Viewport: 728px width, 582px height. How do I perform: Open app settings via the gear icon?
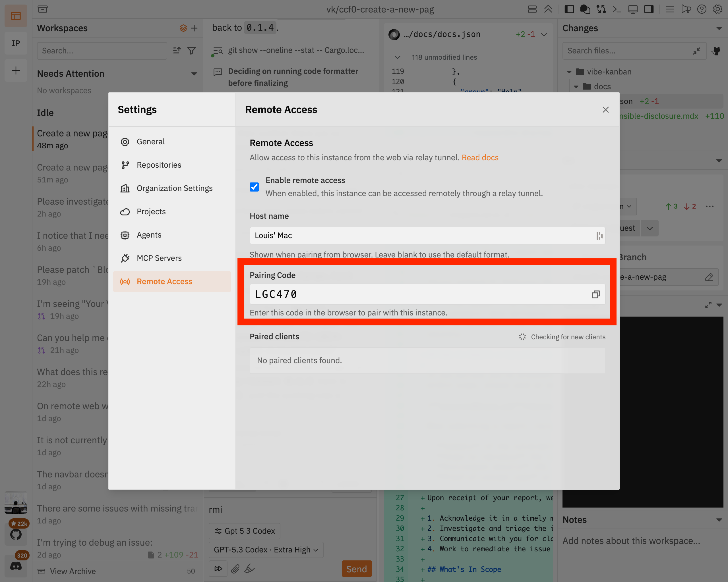717,9
